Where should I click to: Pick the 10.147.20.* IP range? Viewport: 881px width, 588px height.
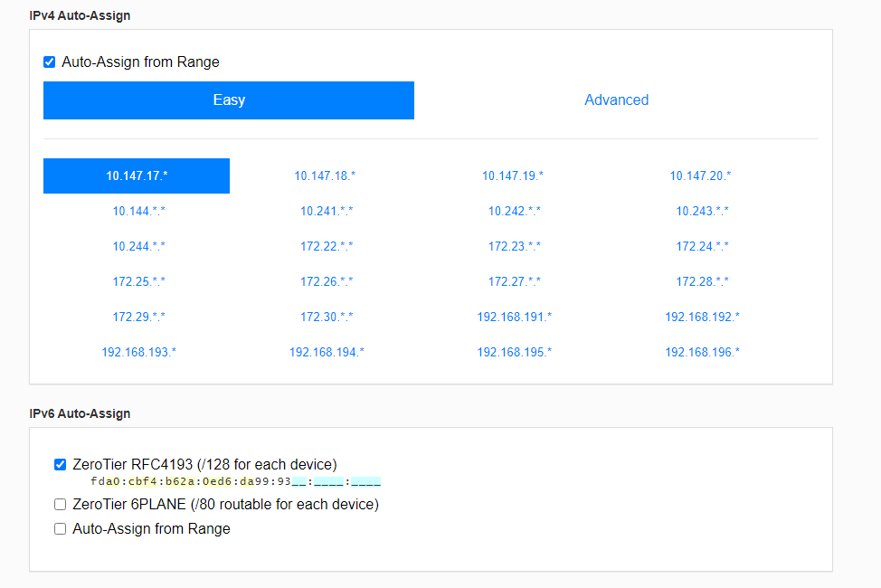point(700,175)
